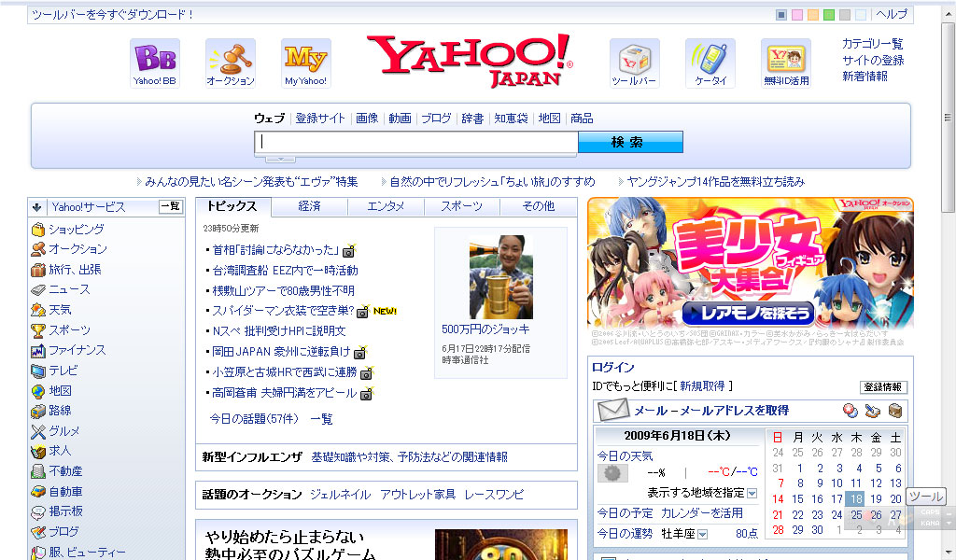The width and height of the screenshot is (956, 560).
Task: Choose the orange theme color swatch
Action: (813, 15)
